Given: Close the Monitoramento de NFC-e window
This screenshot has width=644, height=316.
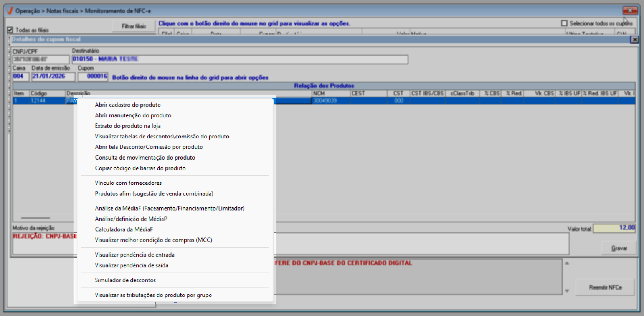Looking at the screenshot, I should tap(630, 10).
